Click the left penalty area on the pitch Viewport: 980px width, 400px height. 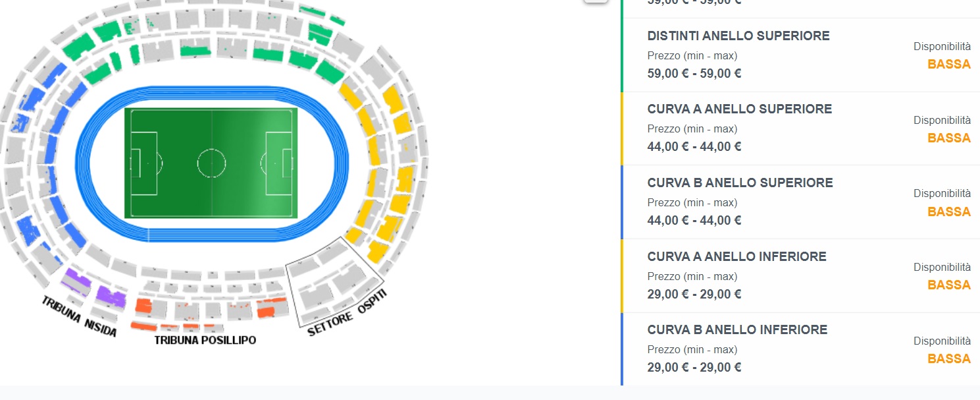144,163
